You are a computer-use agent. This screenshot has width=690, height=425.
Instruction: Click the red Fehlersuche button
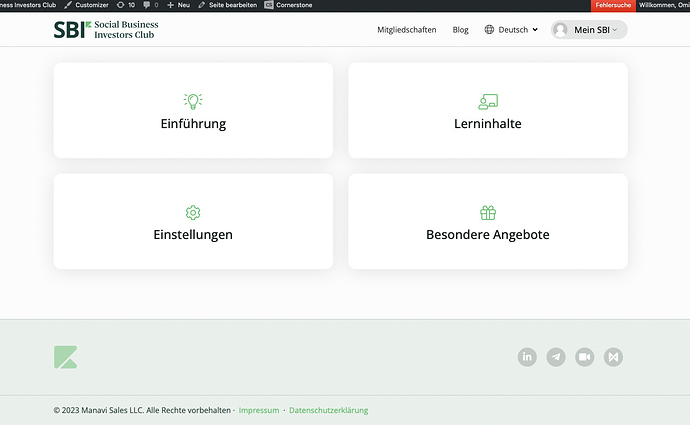(614, 5)
